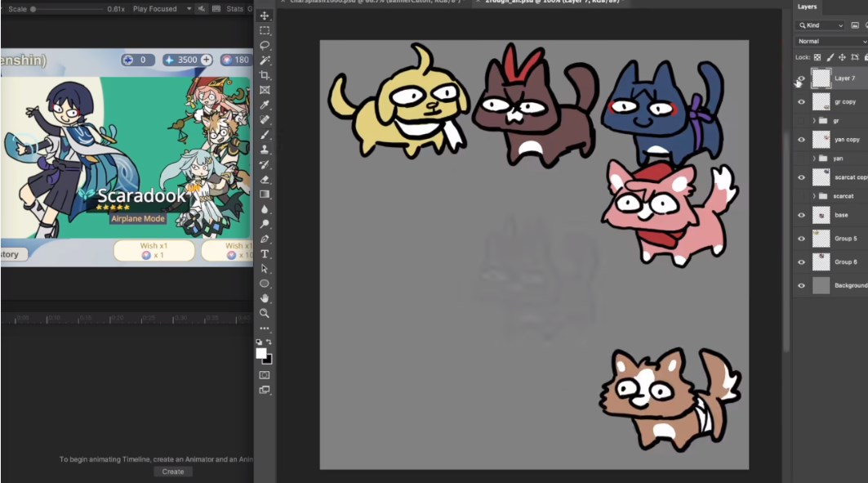This screenshot has width=868, height=483.
Task: Click the Scale slider handle
Action: tap(33, 10)
